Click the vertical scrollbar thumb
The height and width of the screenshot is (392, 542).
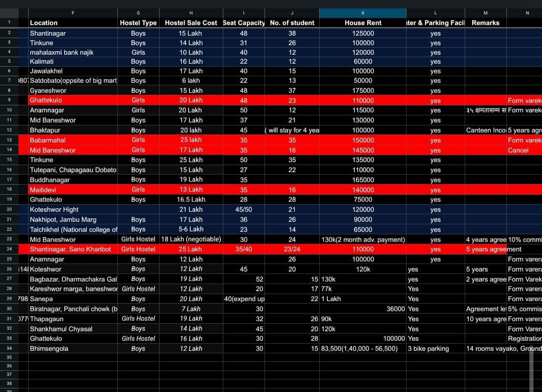[x=531, y=368]
